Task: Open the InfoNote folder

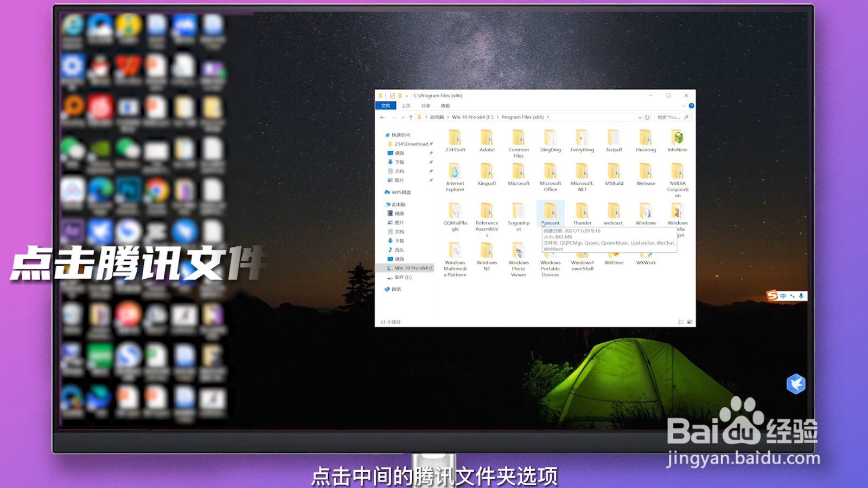Action: (678, 141)
